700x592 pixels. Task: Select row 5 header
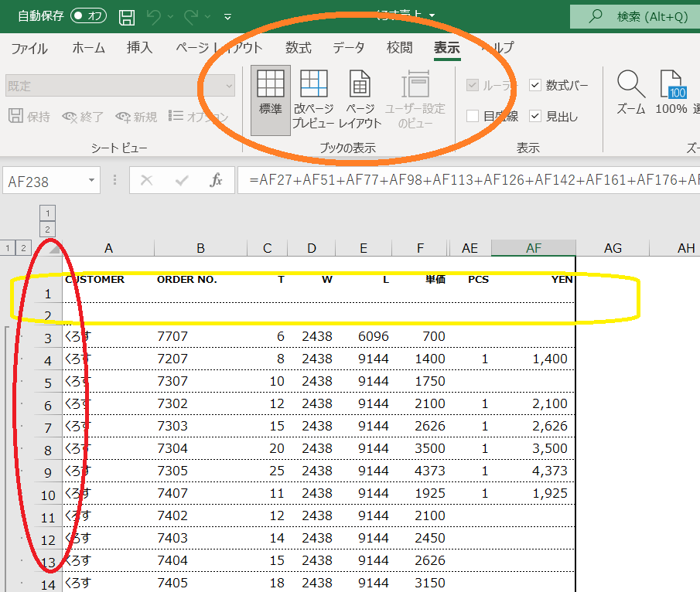[x=48, y=383]
